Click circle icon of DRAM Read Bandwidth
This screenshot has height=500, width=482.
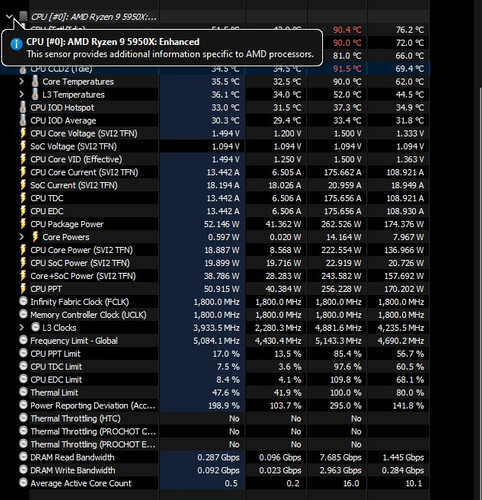tap(23, 457)
